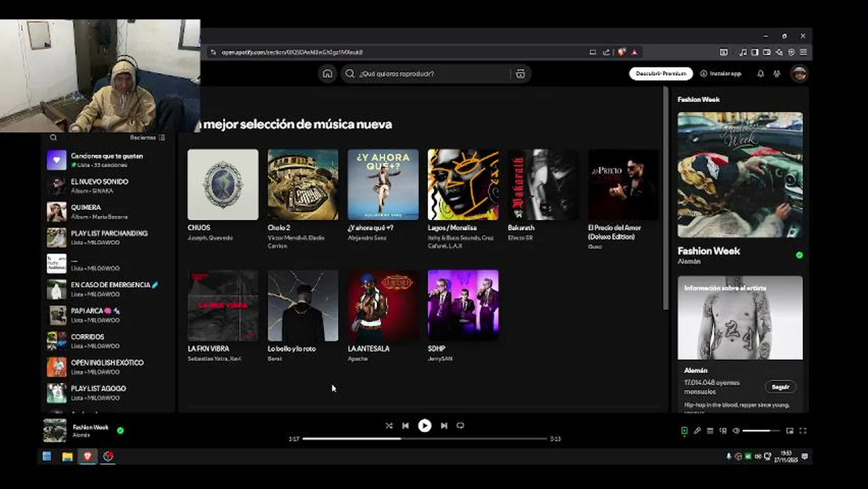The height and width of the screenshot is (489, 868).
Task: Open the Windows Start button
Action: click(x=47, y=456)
